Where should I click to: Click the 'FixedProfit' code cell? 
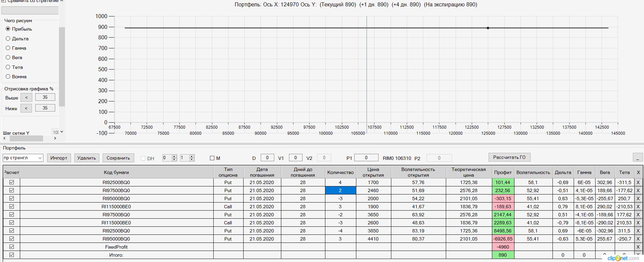[x=116, y=247]
